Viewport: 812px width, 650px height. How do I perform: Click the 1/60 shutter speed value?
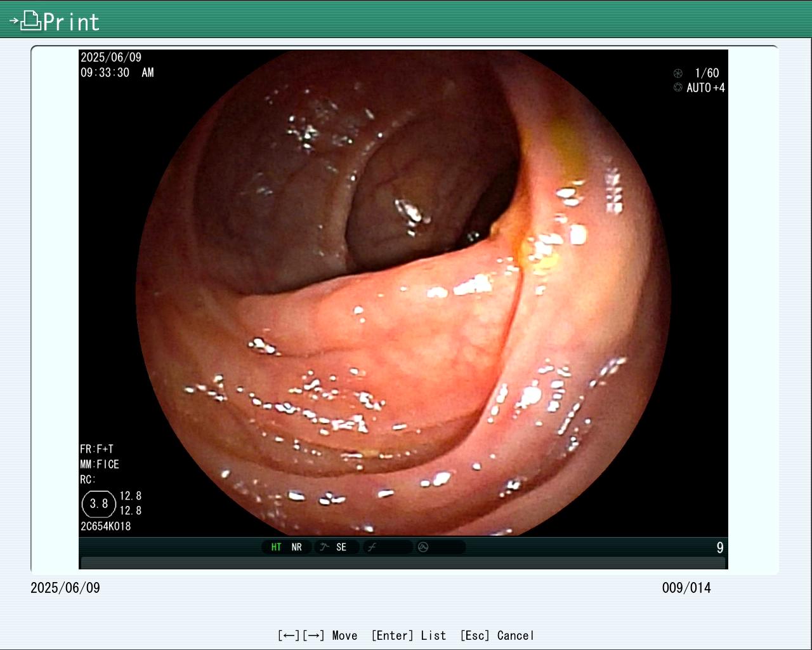(x=707, y=73)
